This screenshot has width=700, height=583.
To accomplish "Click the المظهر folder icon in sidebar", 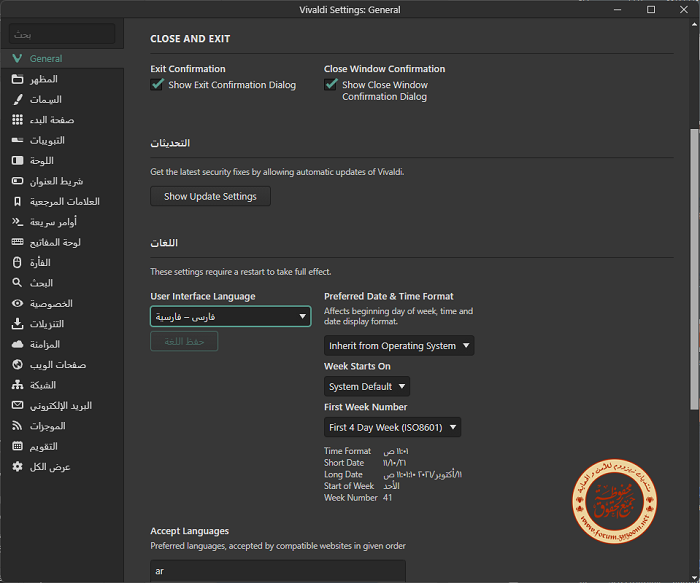I will pyautogui.click(x=17, y=79).
